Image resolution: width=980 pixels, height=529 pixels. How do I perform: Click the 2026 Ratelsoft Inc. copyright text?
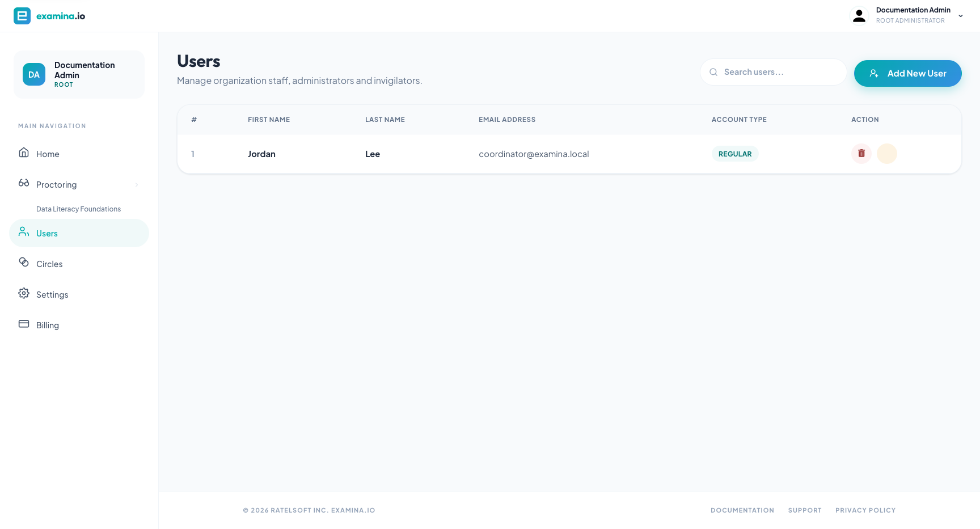click(309, 510)
